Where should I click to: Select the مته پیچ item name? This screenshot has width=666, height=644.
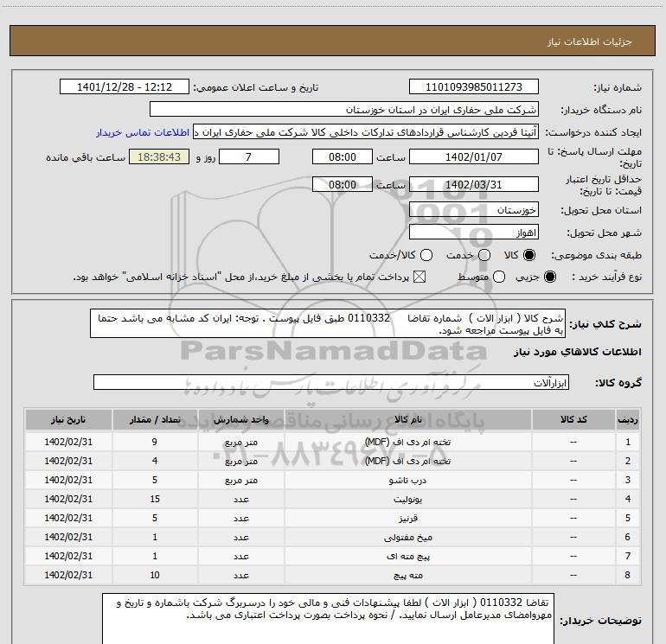[x=407, y=575]
